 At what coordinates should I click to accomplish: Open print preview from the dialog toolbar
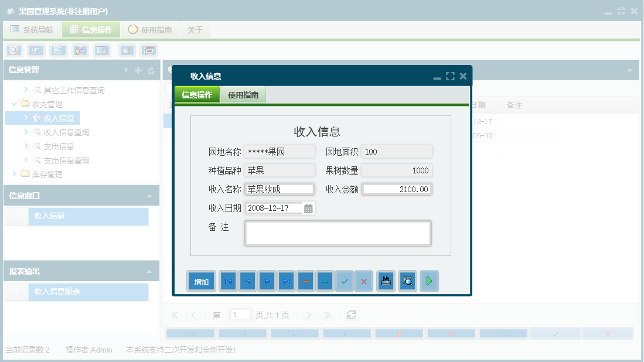(408, 281)
